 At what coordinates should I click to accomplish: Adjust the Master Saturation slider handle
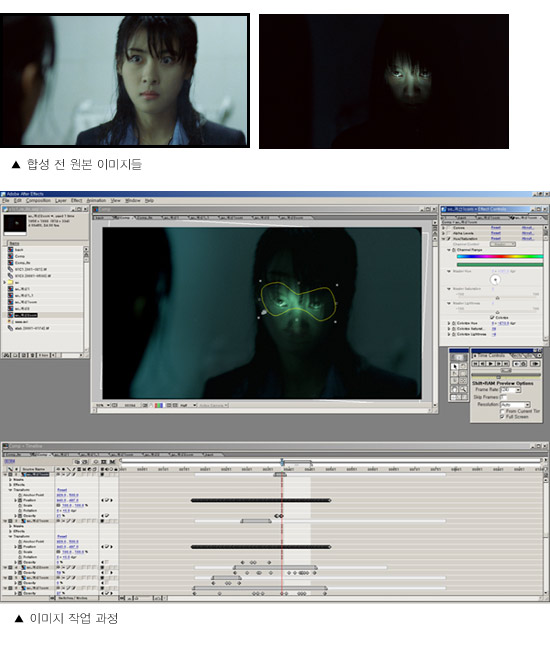(x=497, y=298)
